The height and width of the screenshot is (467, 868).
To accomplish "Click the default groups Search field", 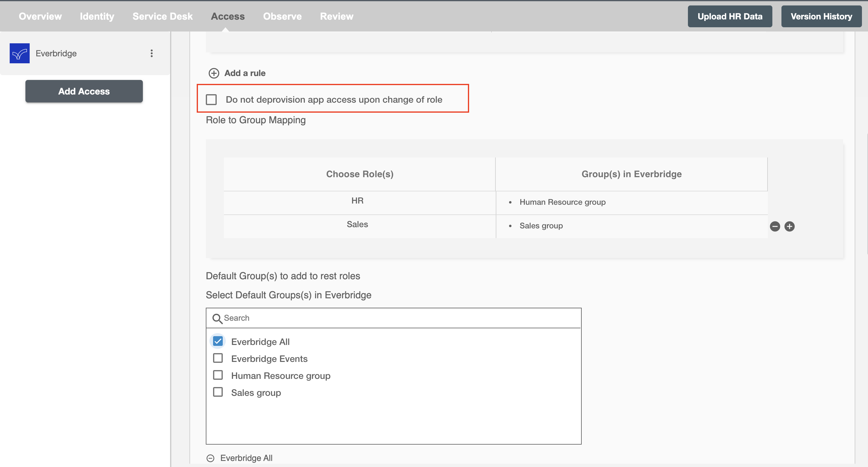I will click(x=393, y=318).
